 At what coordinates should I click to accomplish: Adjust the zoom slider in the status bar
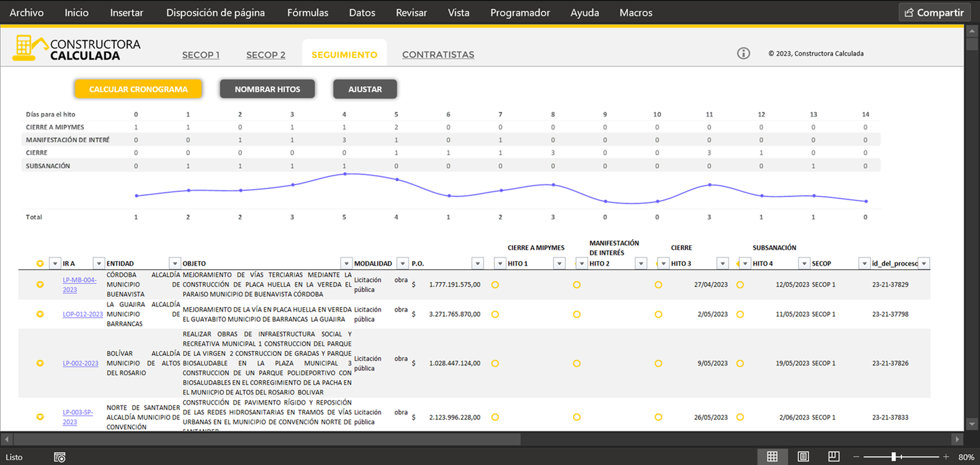[x=894, y=457]
